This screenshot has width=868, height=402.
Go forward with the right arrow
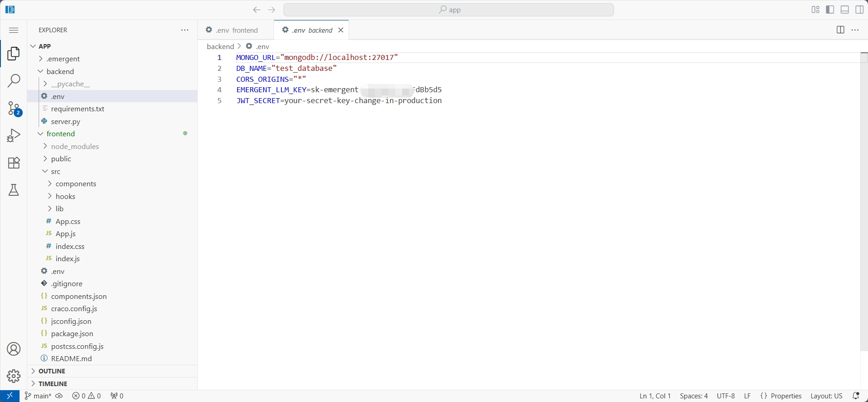pos(272,10)
